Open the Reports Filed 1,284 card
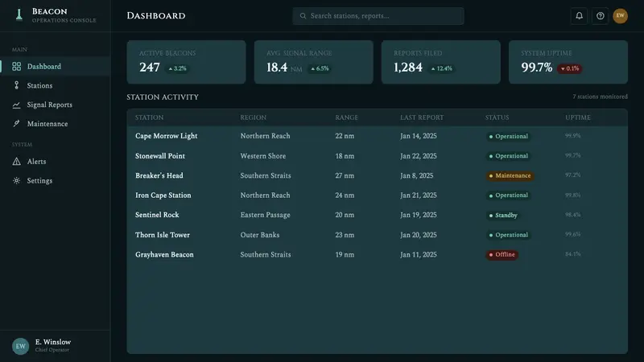This screenshot has height=362, width=644. (x=441, y=62)
